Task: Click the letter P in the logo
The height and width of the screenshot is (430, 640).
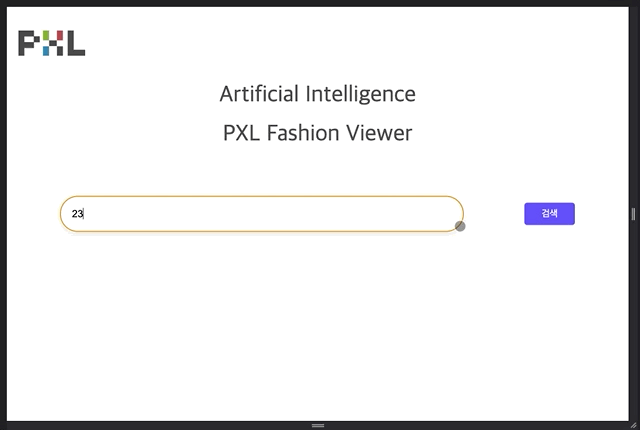Action: pyautogui.click(x=29, y=43)
